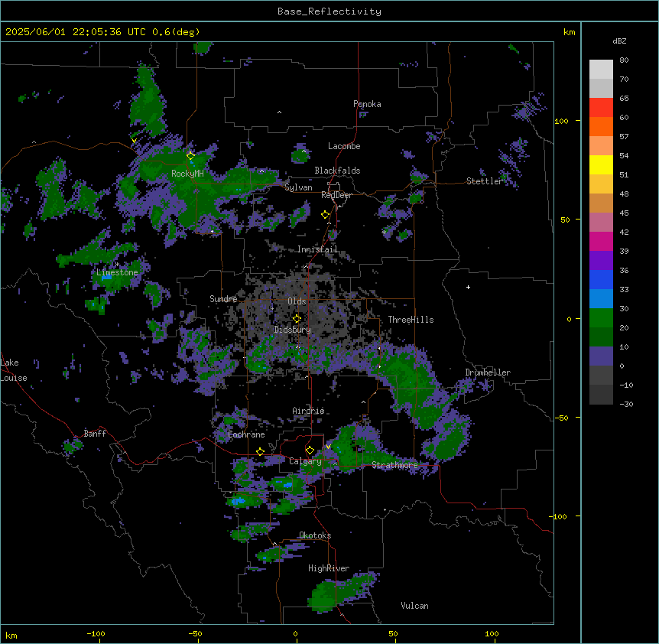Screen dimensions: 659x644
Task: Select the blue 33-36 dBZ legend swatch
Action: click(601, 279)
